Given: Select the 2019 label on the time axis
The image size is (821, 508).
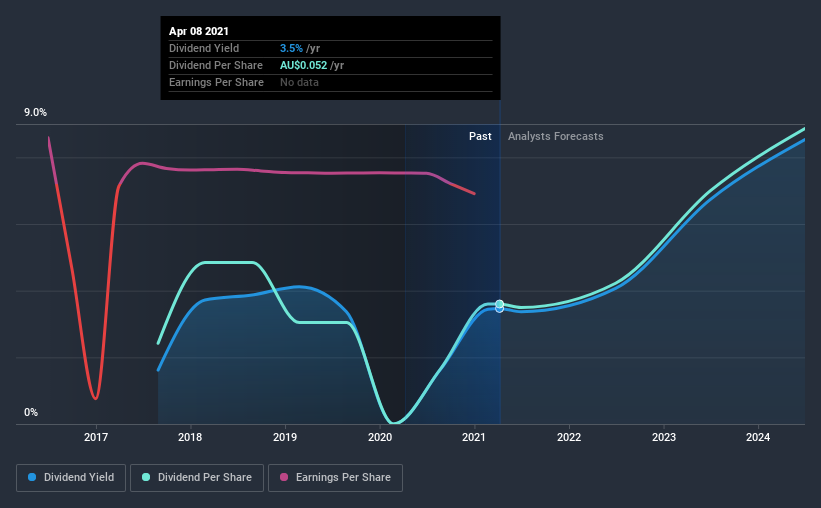Looking at the screenshot, I should pyautogui.click(x=285, y=437).
